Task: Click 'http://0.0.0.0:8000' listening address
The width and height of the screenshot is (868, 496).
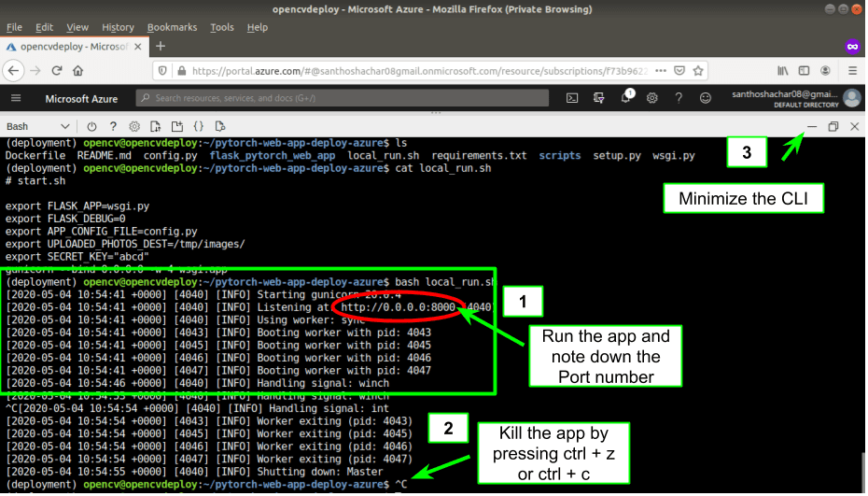Action: [x=398, y=307]
